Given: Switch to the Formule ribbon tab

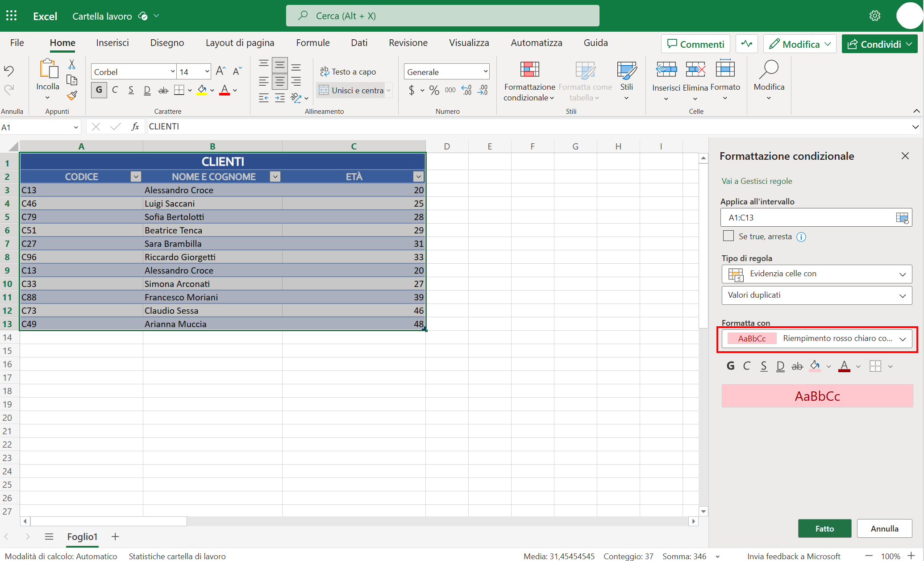Looking at the screenshot, I should (312, 42).
